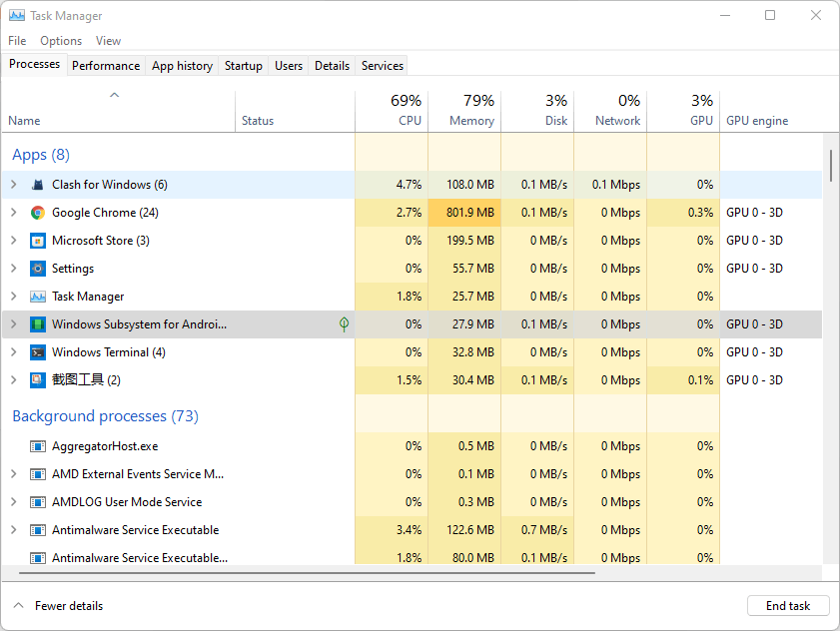The width and height of the screenshot is (840, 631).
Task: Switch to the Performance tab
Action: [106, 65]
